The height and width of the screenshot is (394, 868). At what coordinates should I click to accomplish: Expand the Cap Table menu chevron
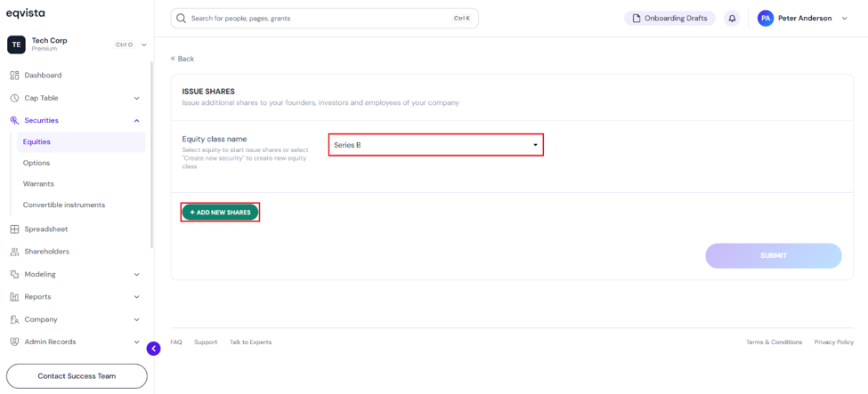point(137,98)
